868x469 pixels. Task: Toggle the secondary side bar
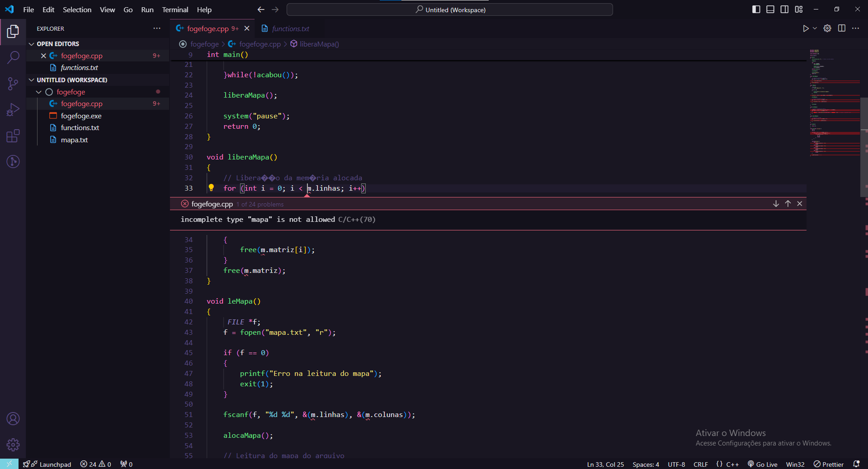click(x=785, y=9)
